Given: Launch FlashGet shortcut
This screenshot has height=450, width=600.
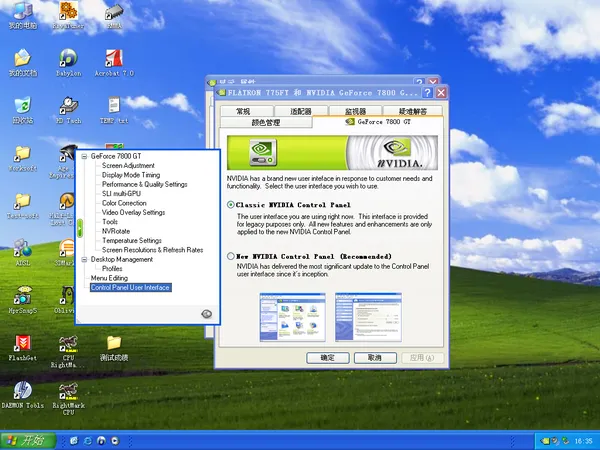Looking at the screenshot, I should coord(23,347).
